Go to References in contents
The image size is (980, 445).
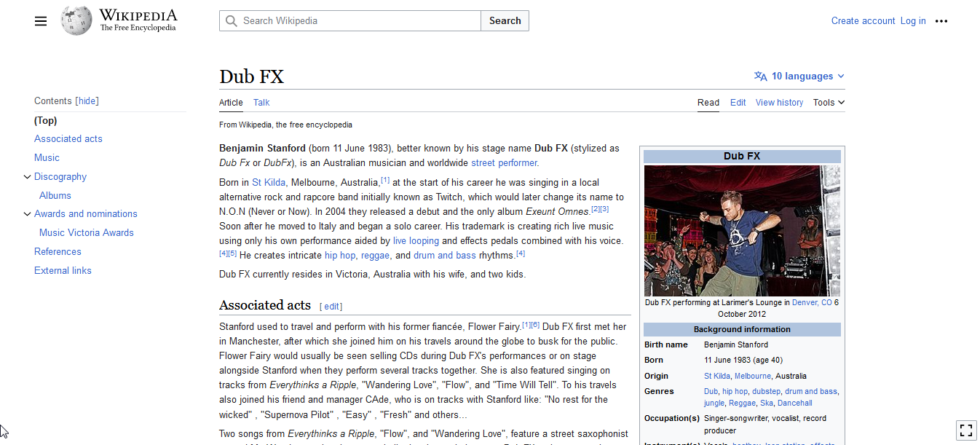point(58,252)
